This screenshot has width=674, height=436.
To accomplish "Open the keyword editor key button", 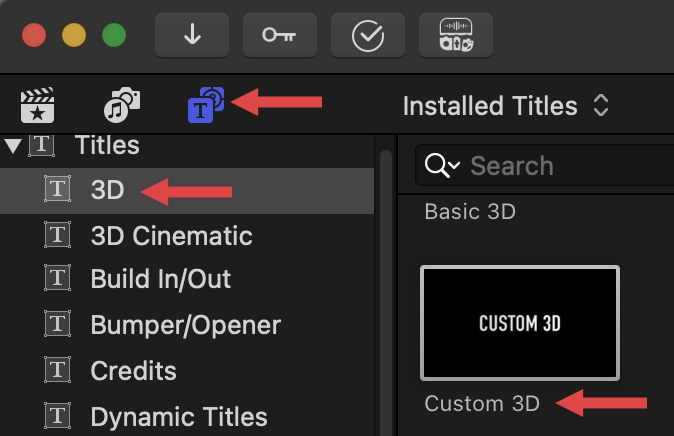I will coord(280,35).
